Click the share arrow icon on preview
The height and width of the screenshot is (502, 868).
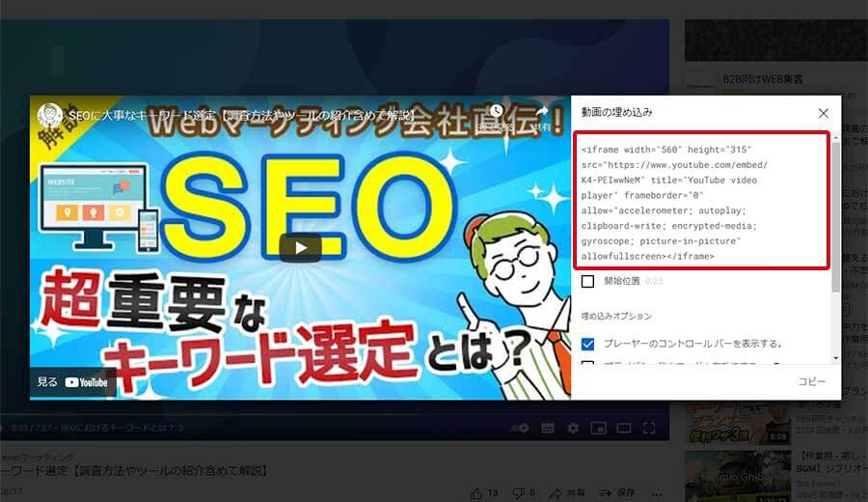541,111
